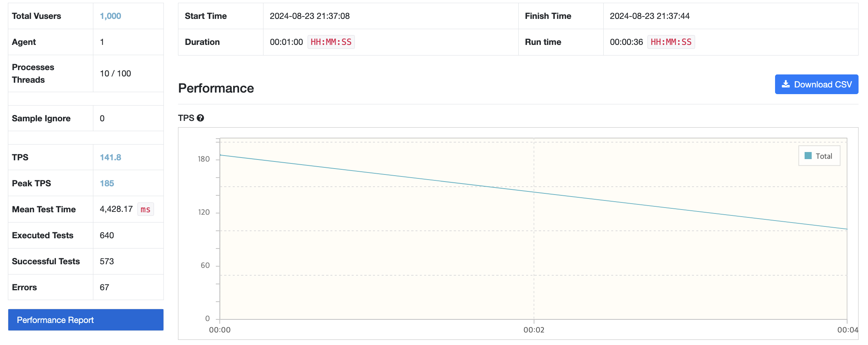Click the 00:00 marker on chart axis

pos(220,330)
